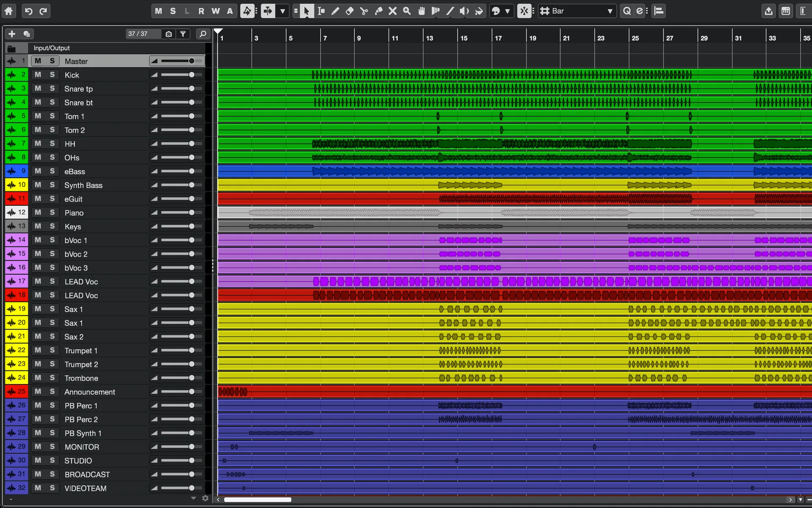Select the Comp hand tool

[422, 11]
